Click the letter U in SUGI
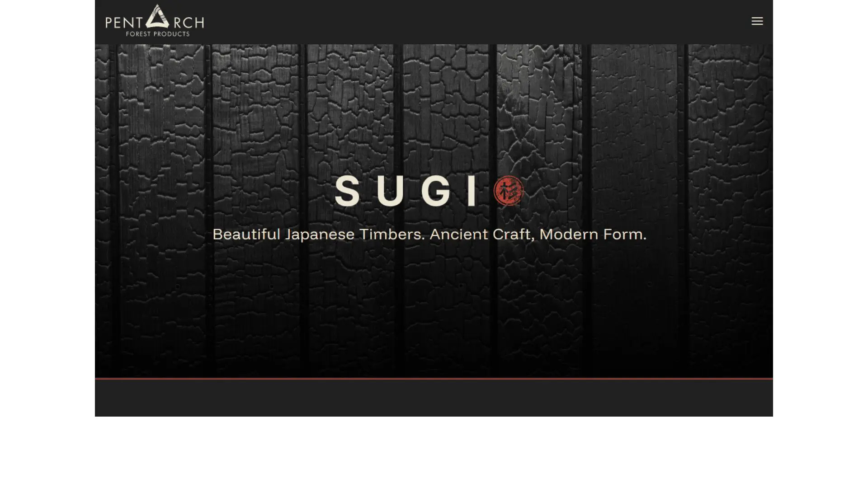This screenshot has height=488, width=868. (x=391, y=191)
